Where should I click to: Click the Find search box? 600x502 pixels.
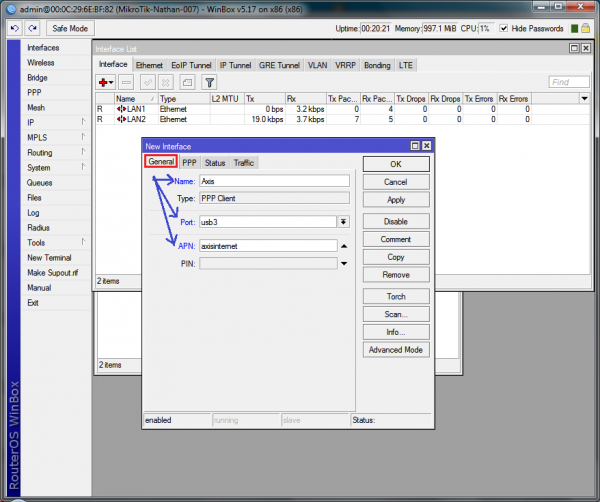(569, 82)
